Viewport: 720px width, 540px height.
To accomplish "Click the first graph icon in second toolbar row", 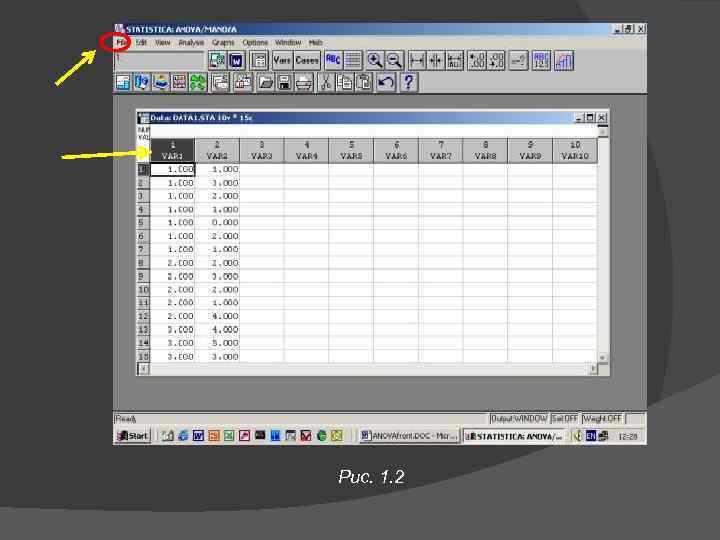I will point(123,83).
